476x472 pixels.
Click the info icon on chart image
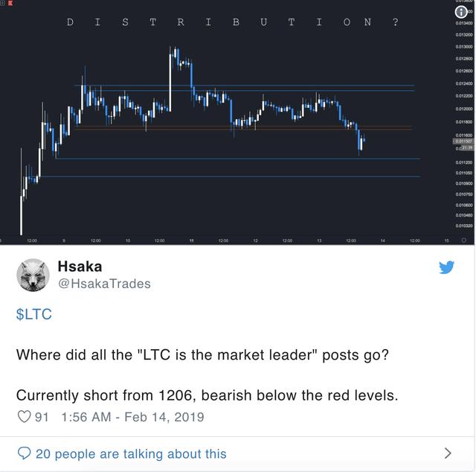pyautogui.click(x=461, y=12)
